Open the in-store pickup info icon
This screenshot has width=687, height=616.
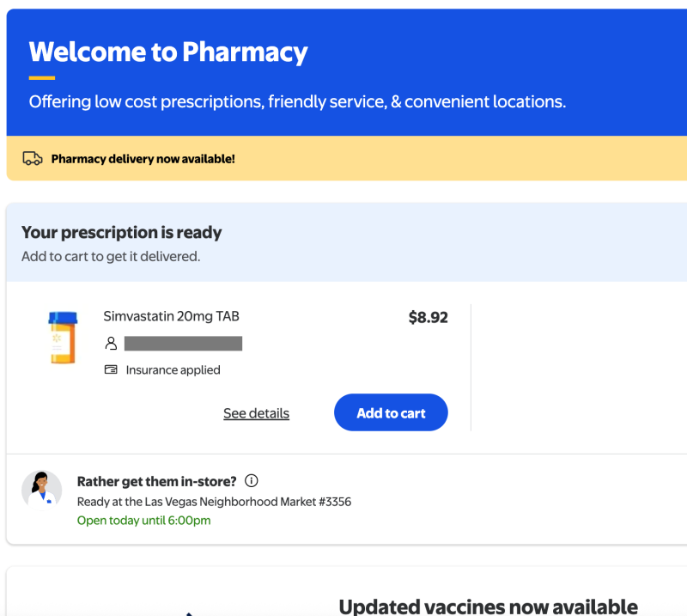click(x=252, y=481)
